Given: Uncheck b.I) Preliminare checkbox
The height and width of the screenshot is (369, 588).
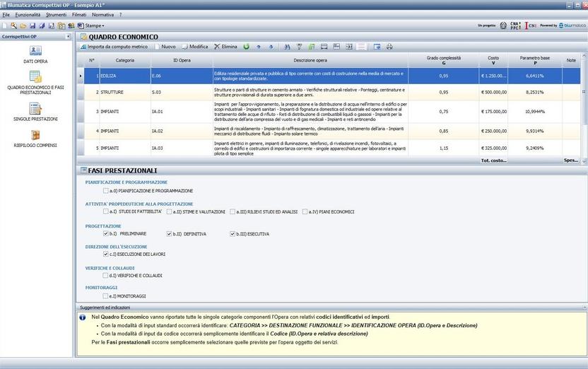Looking at the screenshot, I should coord(106,233).
